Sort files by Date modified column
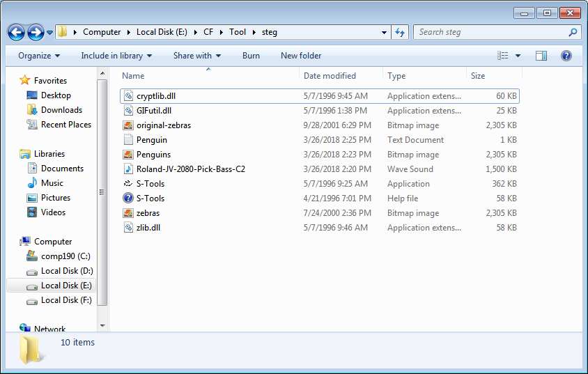 coord(330,76)
